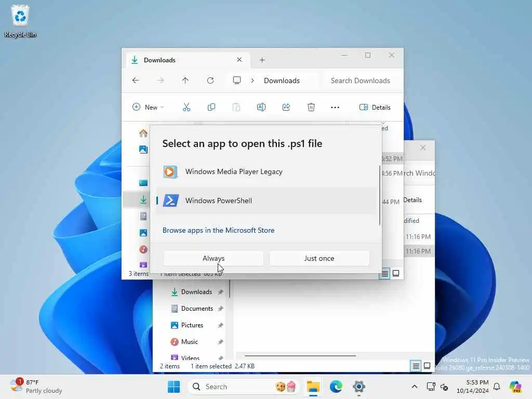This screenshot has width=532, height=399.
Task: Add a new File Explorer tab
Action: pyautogui.click(x=262, y=60)
